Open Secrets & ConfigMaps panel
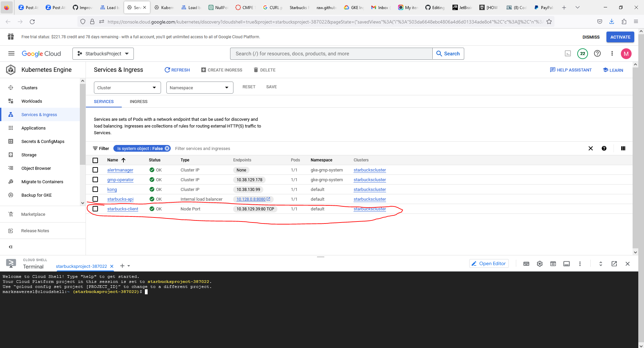644x348 pixels. [x=43, y=141]
